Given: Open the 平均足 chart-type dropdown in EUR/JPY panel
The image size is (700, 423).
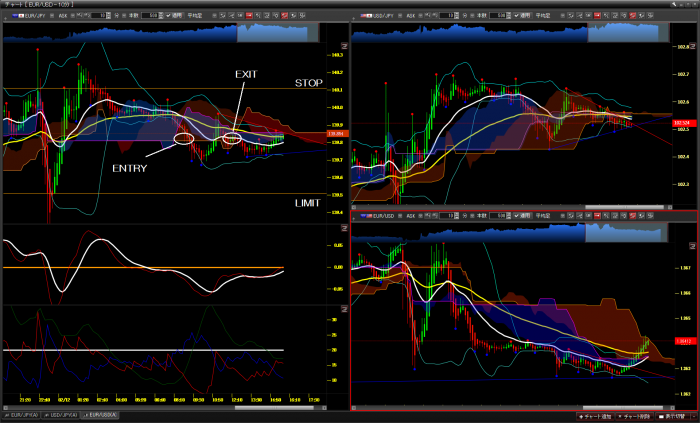Looking at the screenshot, I should coord(214,16).
